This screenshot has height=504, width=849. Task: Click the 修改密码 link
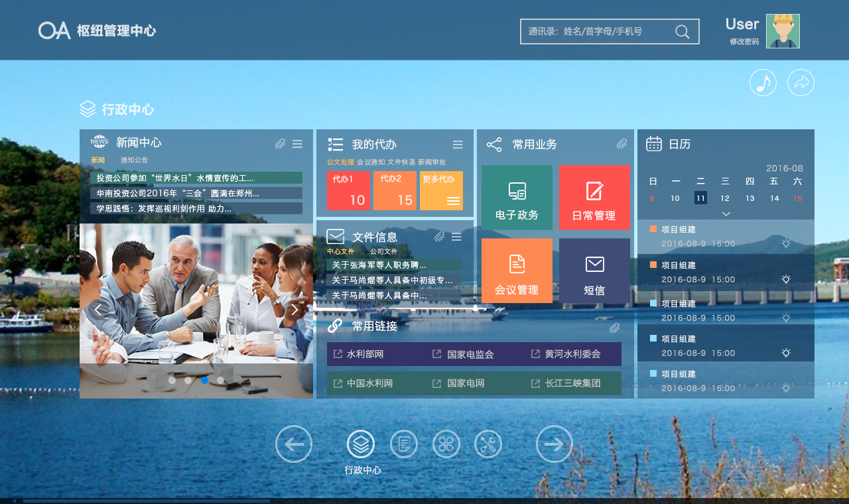(x=744, y=42)
